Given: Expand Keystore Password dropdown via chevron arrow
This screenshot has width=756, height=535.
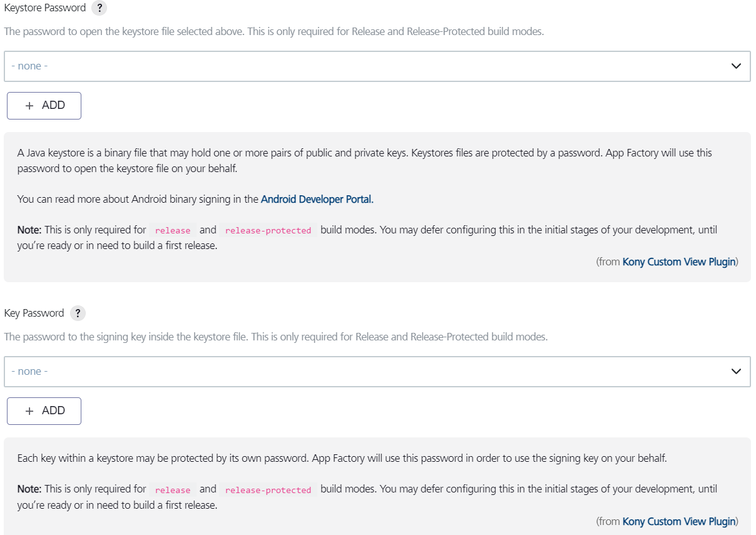Looking at the screenshot, I should click(736, 66).
